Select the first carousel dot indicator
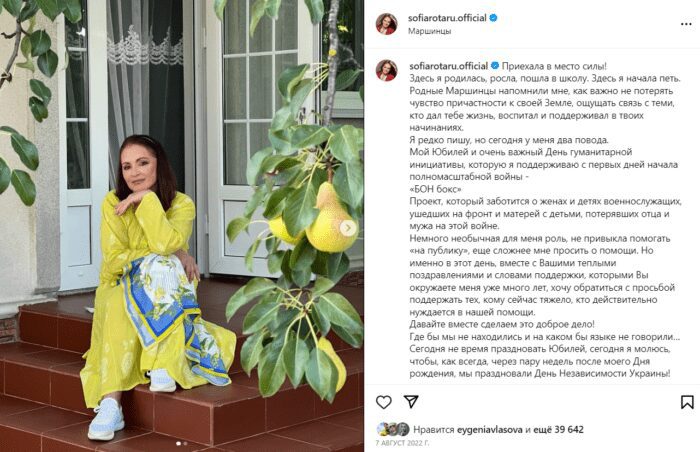This screenshot has height=452, width=700. point(179,444)
